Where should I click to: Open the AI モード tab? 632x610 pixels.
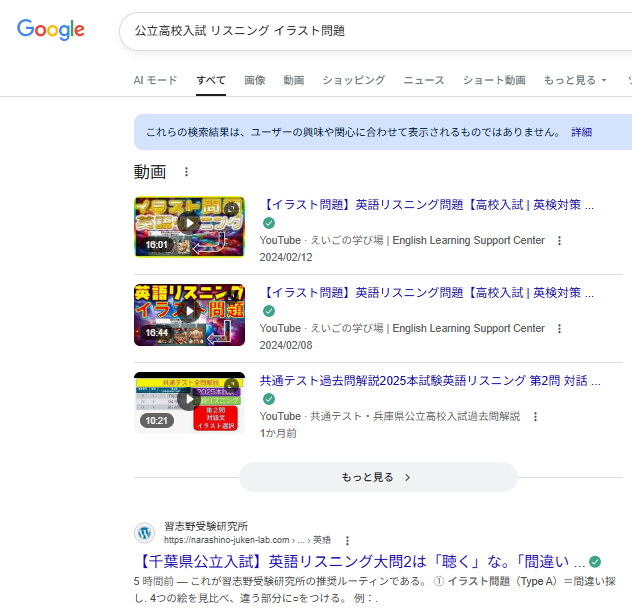pyautogui.click(x=155, y=80)
